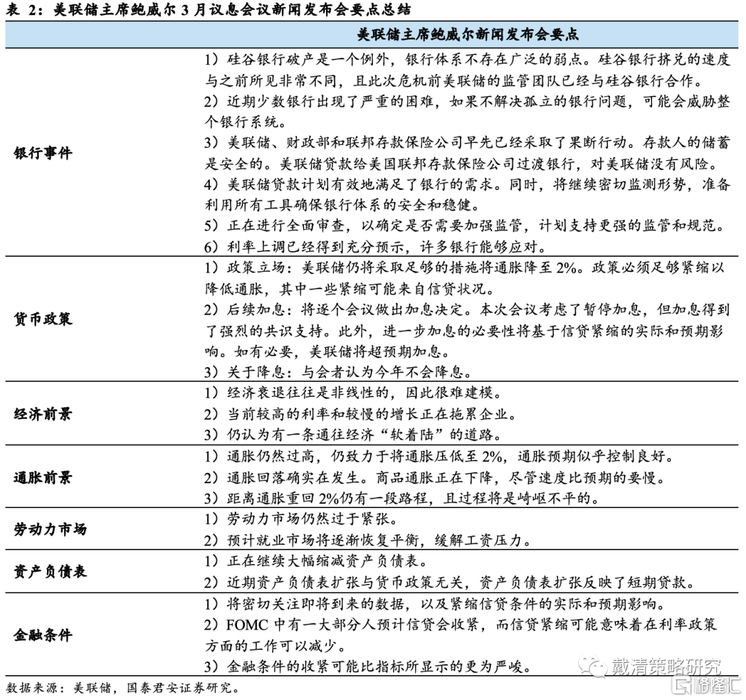This screenshot has height=700, width=746.
Task: Click the line "1）通胀仍然过高"
Action: tap(439, 456)
